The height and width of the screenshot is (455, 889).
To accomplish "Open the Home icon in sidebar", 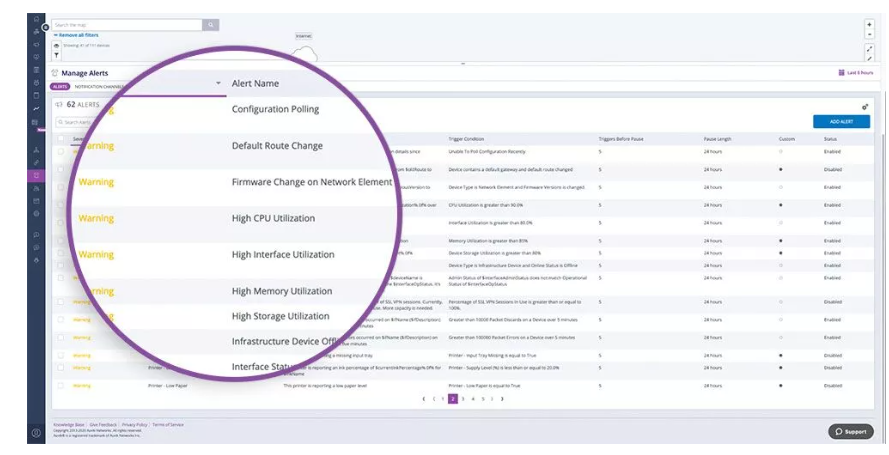I will pos(36,19).
